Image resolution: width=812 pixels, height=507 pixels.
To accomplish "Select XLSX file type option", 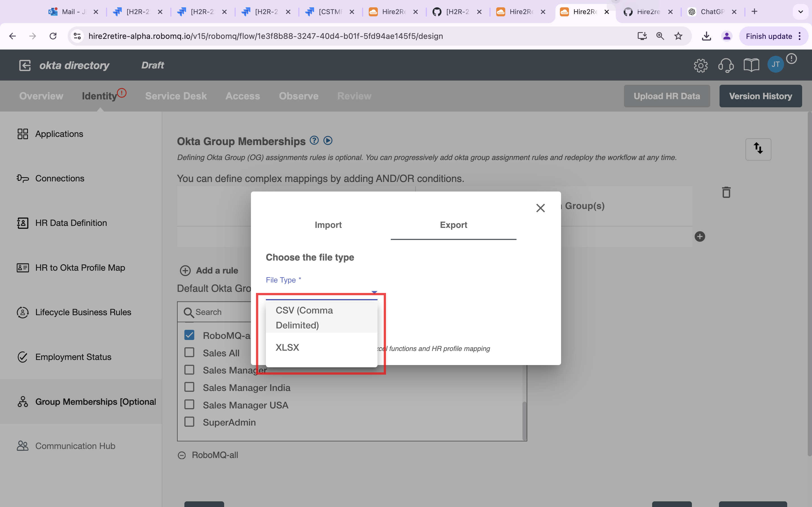I will 287,347.
